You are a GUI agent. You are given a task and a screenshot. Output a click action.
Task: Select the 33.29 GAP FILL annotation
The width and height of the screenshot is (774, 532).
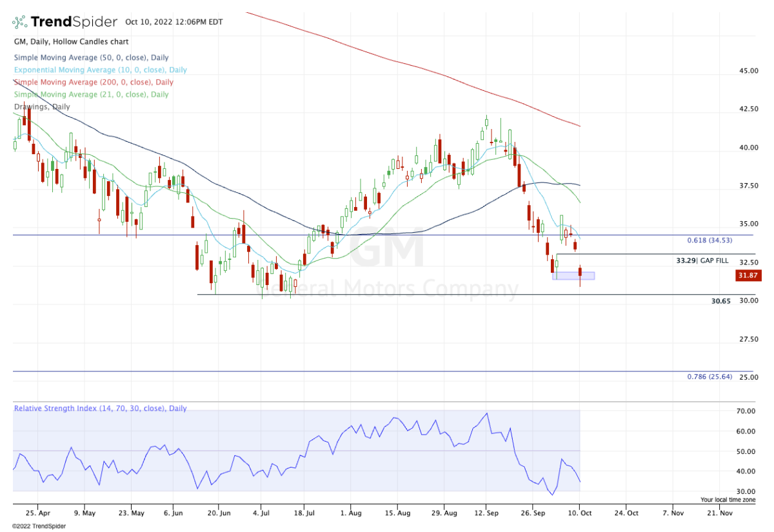coord(702,261)
